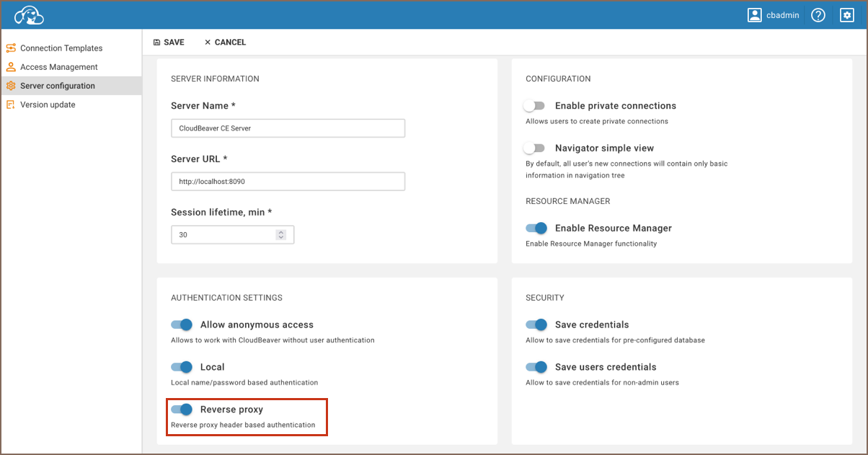Click the Version update sidebar icon
This screenshot has height=455, width=868.
tap(11, 105)
